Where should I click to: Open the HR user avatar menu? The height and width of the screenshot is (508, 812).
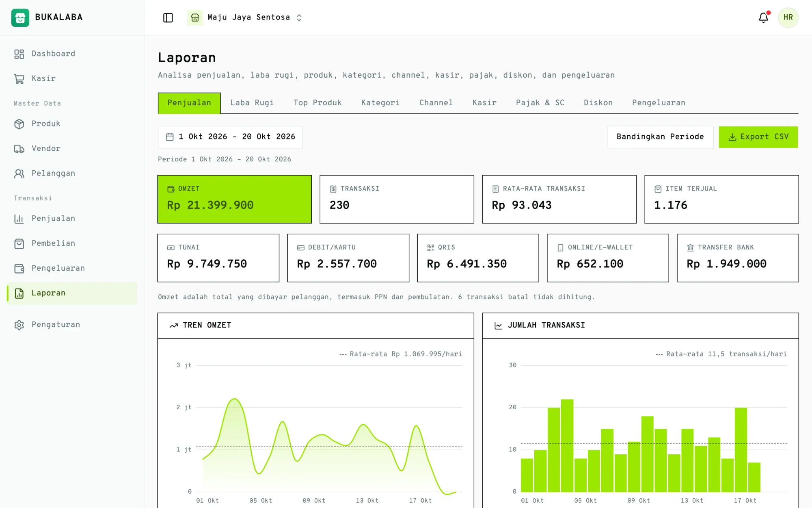point(788,17)
